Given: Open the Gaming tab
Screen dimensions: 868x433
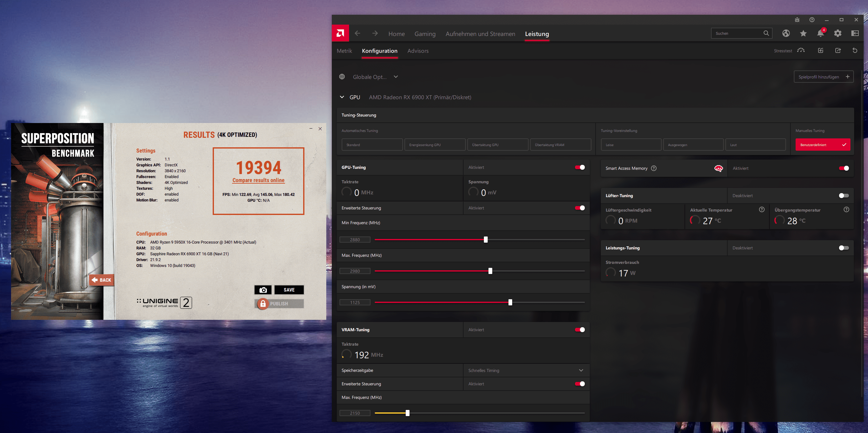Looking at the screenshot, I should pyautogui.click(x=424, y=34).
